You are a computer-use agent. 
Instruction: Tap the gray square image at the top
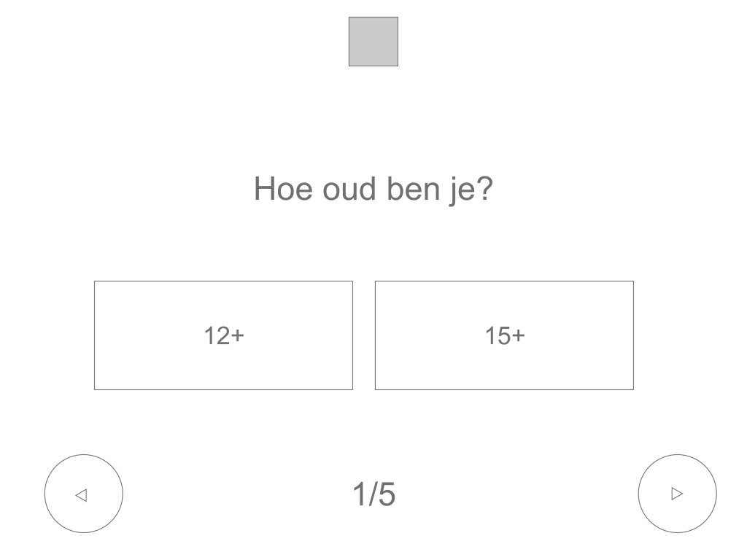[x=373, y=42]
